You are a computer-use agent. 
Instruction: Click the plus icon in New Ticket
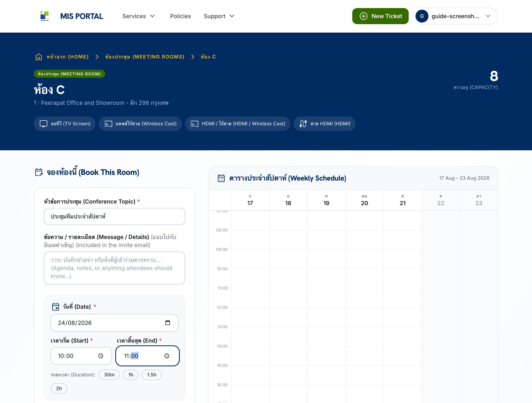(363, 16)
